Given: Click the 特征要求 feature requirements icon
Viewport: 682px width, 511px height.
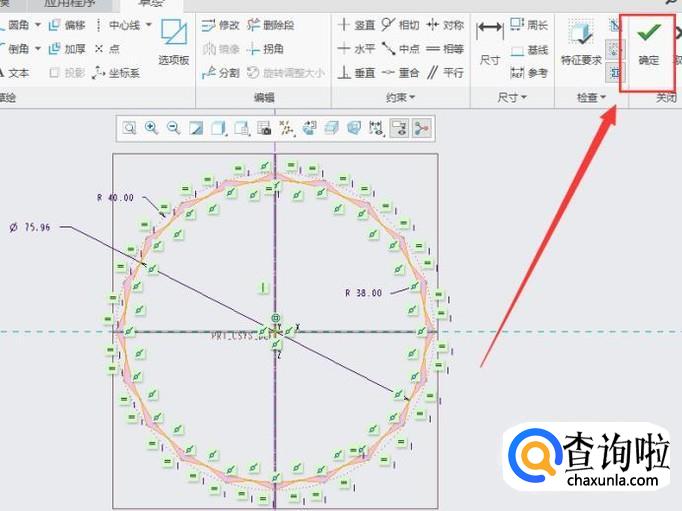Looking at the screenshot, I should [580, 45].
